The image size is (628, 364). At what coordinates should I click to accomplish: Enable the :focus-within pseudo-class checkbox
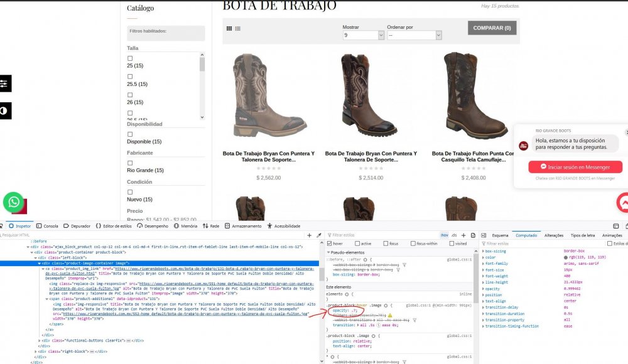tap(413, 244)
